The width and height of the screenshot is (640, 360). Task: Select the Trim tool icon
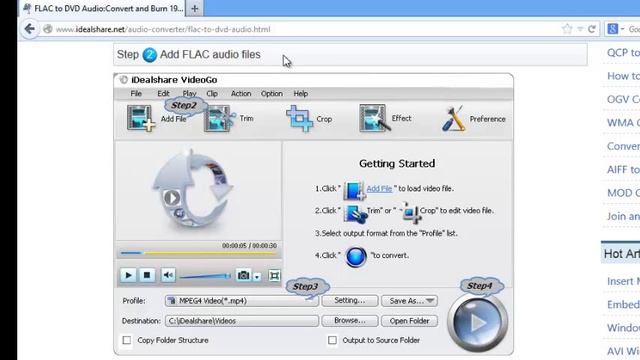pyautogui.click(x=219, y=118)
